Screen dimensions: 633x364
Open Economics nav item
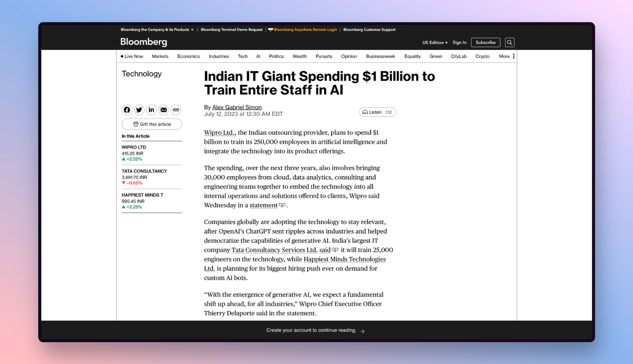[189, 56]
